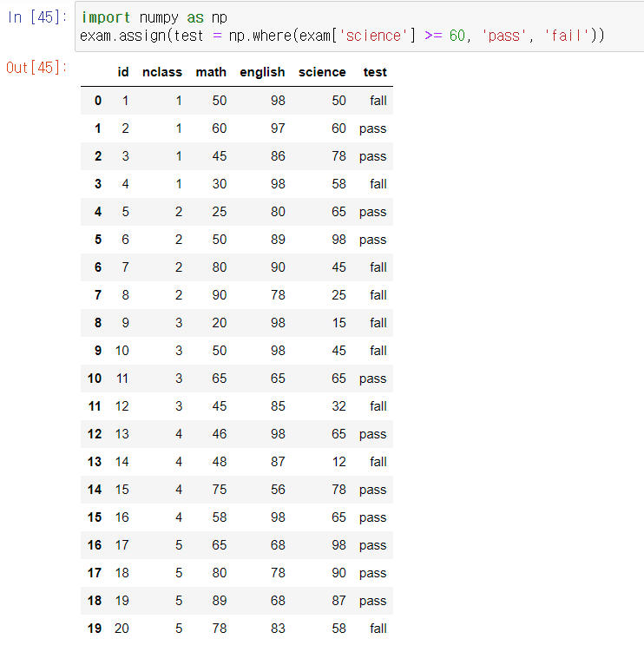644x652 pixels.
Task: Click the nclass value 4 in row index 15
Action: click(x=179, y=517)
